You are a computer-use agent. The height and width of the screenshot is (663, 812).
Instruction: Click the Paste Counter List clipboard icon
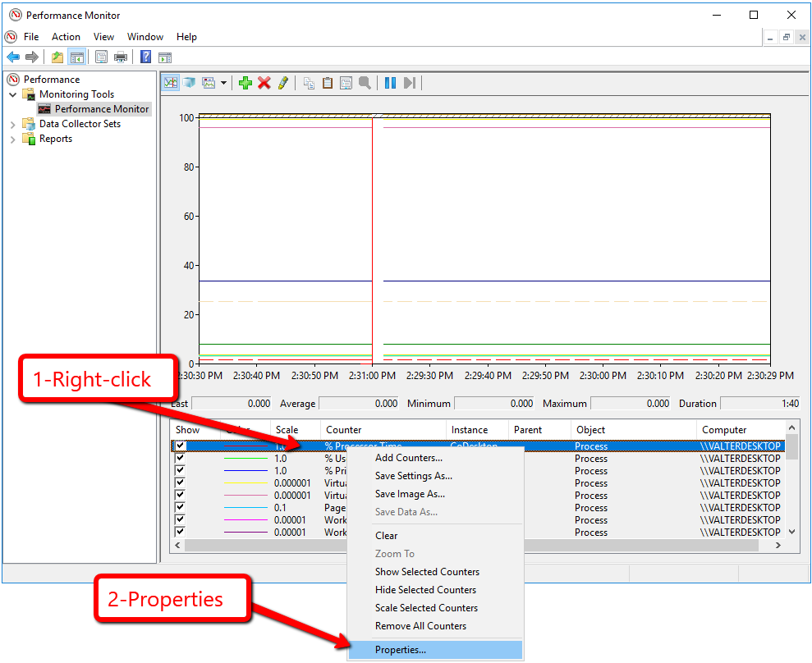pyautogui.click(x=328, y=83)
